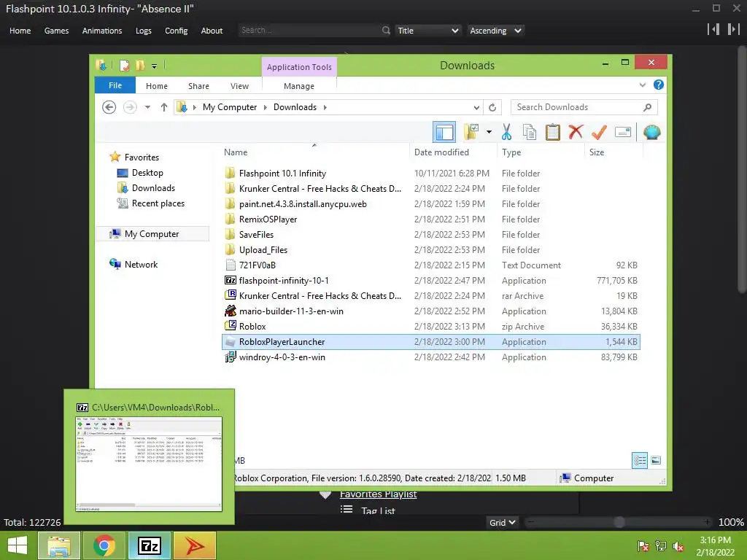Click the 7-Zip icon on taskbar
The image size is (747, 560).
(x=149, y=545)
